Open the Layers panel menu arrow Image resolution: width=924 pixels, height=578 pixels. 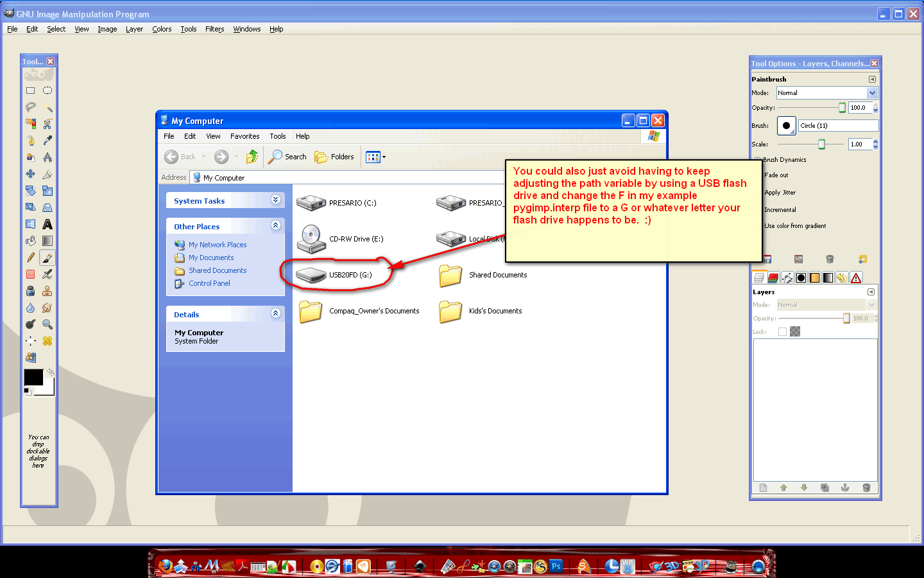871,292
